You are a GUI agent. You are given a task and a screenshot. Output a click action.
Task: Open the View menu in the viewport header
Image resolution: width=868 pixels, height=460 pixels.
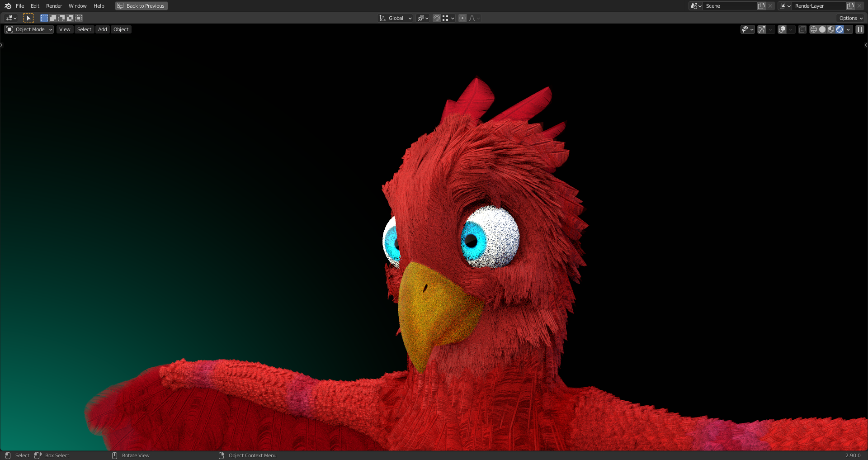tap(65, 29)
